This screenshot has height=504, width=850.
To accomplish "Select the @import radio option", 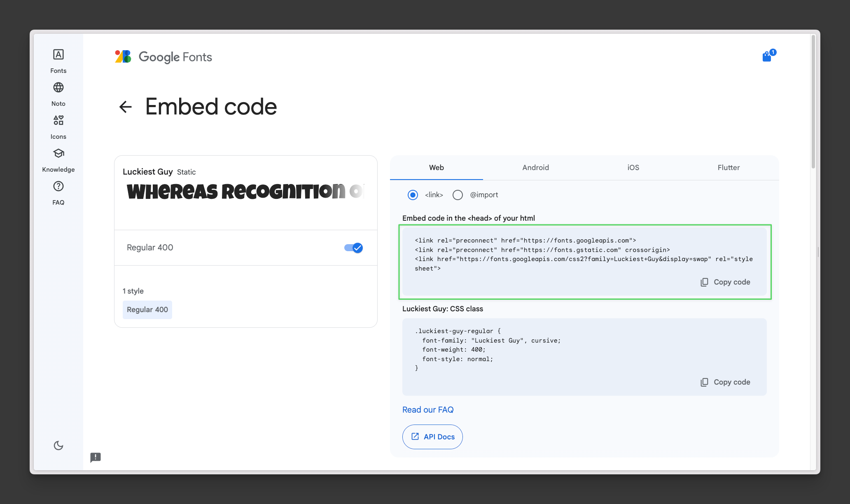I will pyautogui.click(x=458, y=195).
